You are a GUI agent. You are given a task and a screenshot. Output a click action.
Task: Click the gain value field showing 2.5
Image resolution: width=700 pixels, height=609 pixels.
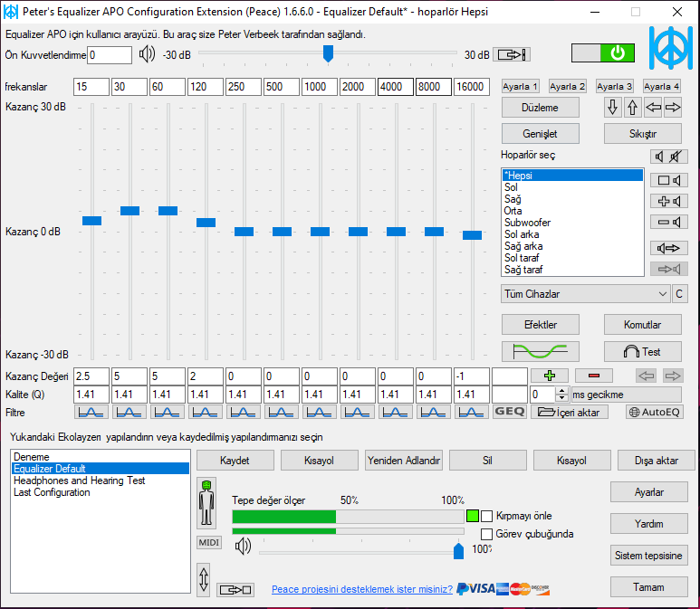coord(91,376)
